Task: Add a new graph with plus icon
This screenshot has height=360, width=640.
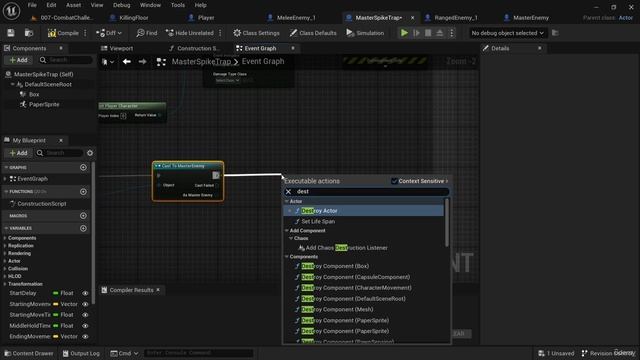Action: coord(83,167)
